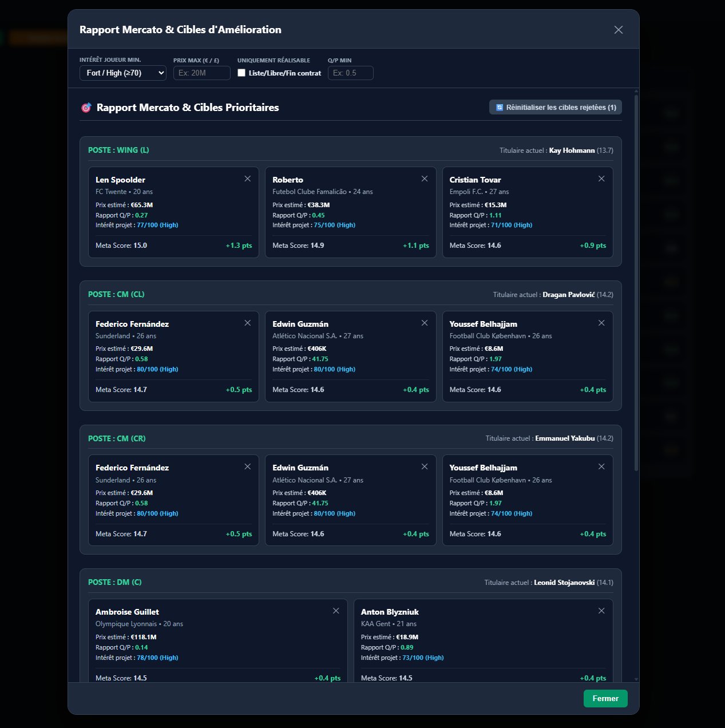Click the 77/100 (High) interest value
This screenshot has width=725, height=728.
coord(157,225)
